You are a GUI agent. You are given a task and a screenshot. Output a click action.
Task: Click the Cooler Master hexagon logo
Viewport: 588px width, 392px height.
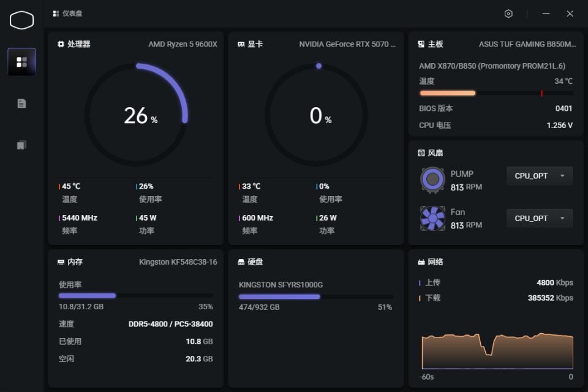coord(22,20)
